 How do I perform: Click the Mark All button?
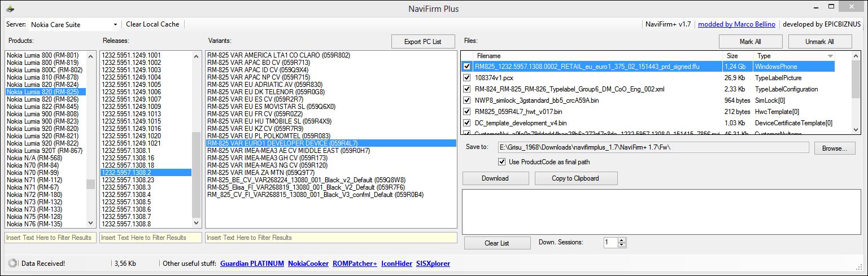pyautogui.click(x=750, y=42)
